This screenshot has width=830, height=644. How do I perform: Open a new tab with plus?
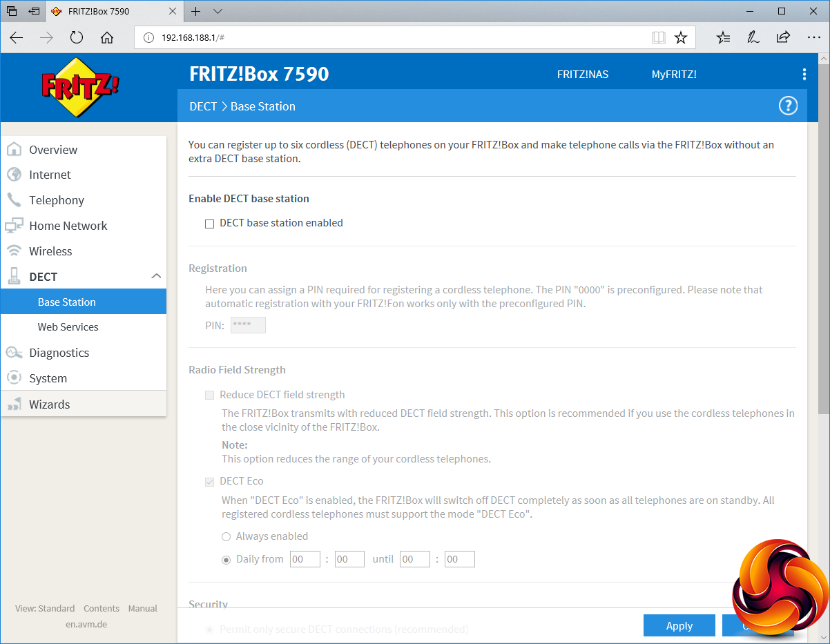point(196,12)
